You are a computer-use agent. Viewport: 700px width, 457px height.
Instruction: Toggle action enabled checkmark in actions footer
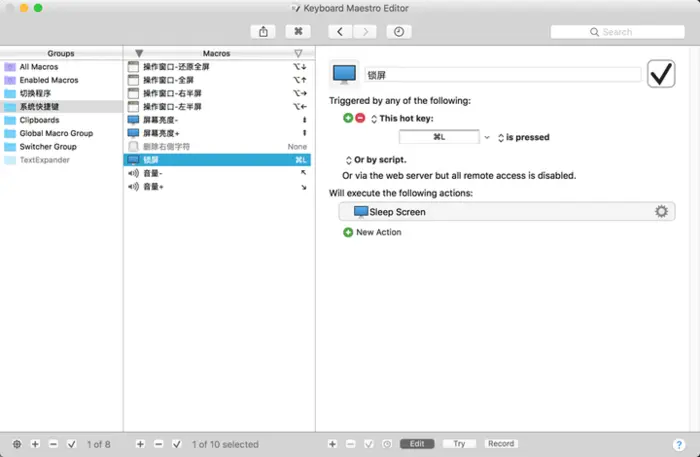(x=369, y=444)
